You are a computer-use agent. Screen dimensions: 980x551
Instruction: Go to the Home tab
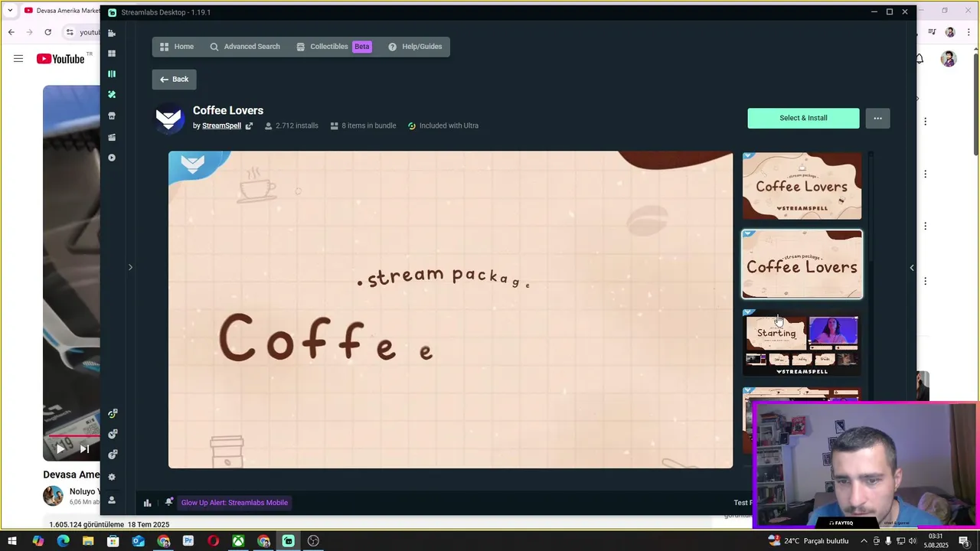(x=177, y=47)
